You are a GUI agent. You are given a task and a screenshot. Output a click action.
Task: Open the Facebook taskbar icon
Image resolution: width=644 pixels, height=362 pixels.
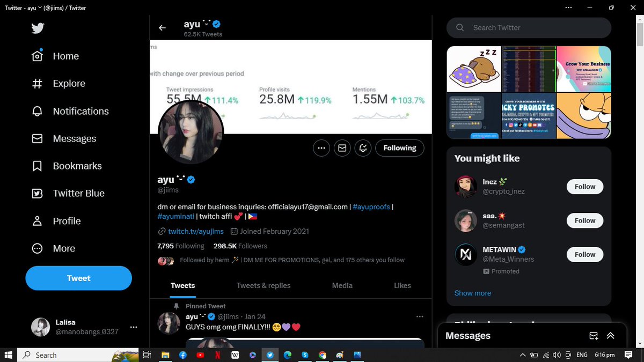tap(182, 355)
